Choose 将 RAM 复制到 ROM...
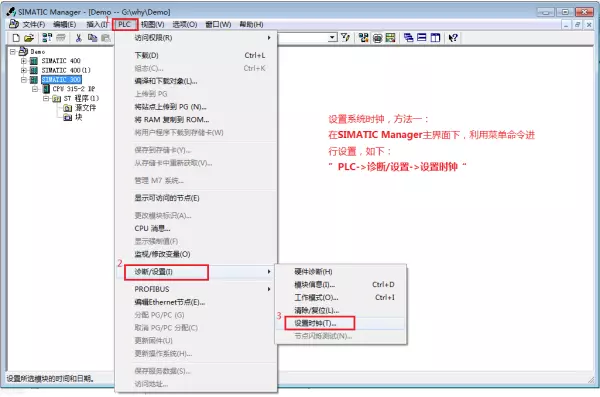600x397 pixels. [196, 120]
